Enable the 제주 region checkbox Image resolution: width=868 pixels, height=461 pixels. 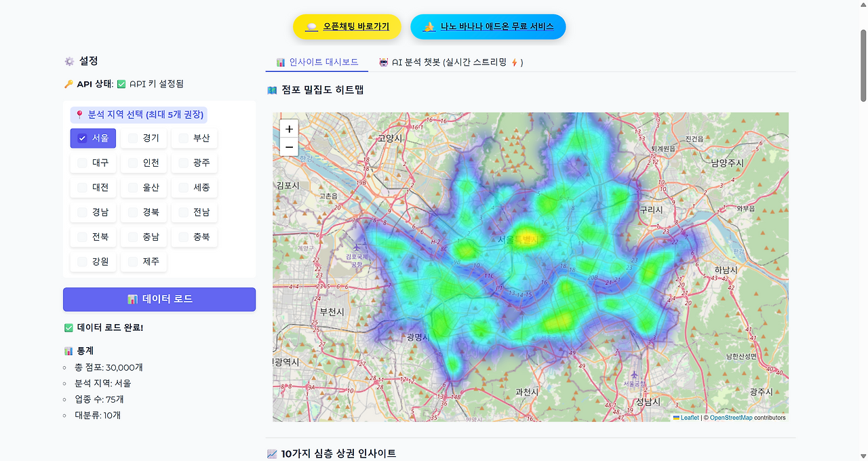click(x=132, y=262)
